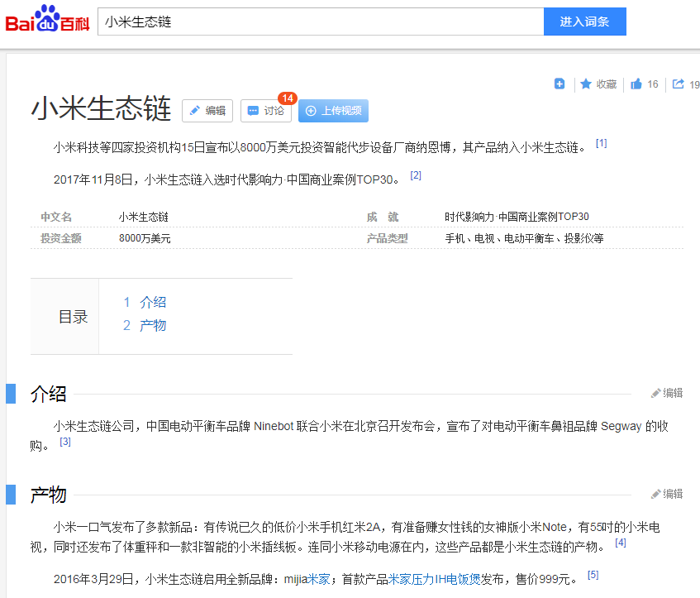This screenshot has height=598, width=700.
Task: Click the 中文名 field label
Action: pos(56,217)
